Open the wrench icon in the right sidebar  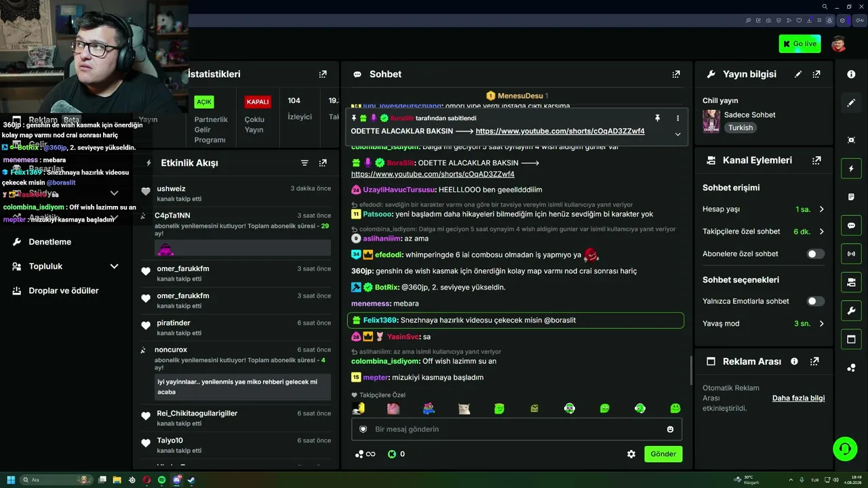pyautogui.click(x=851, y=310)
